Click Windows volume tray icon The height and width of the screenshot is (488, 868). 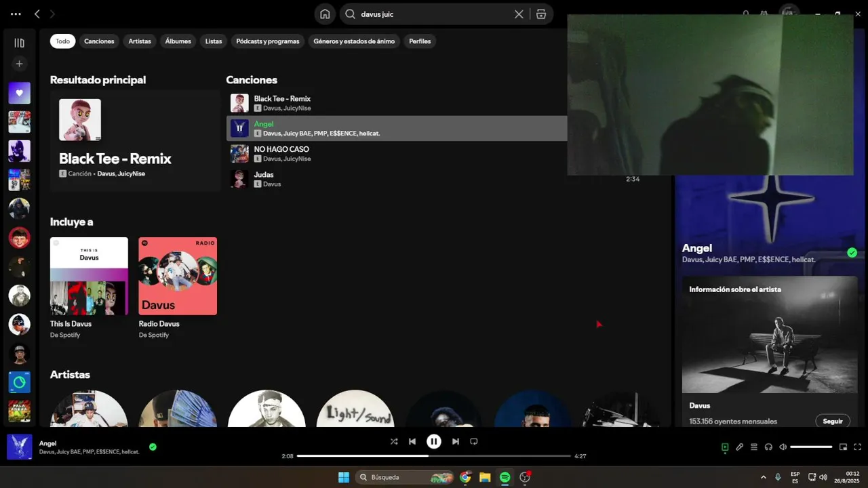[x=823, y=477]
